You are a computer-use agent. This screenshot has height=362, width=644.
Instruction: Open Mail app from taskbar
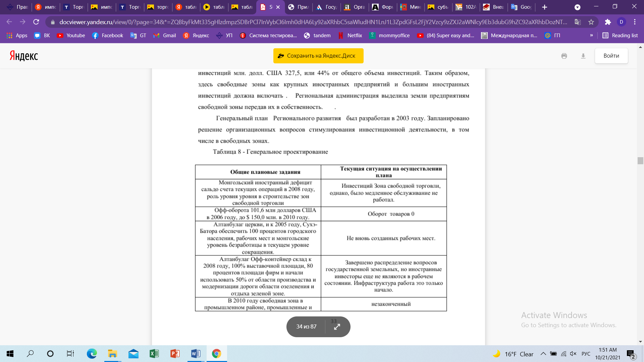pos(133,354)
